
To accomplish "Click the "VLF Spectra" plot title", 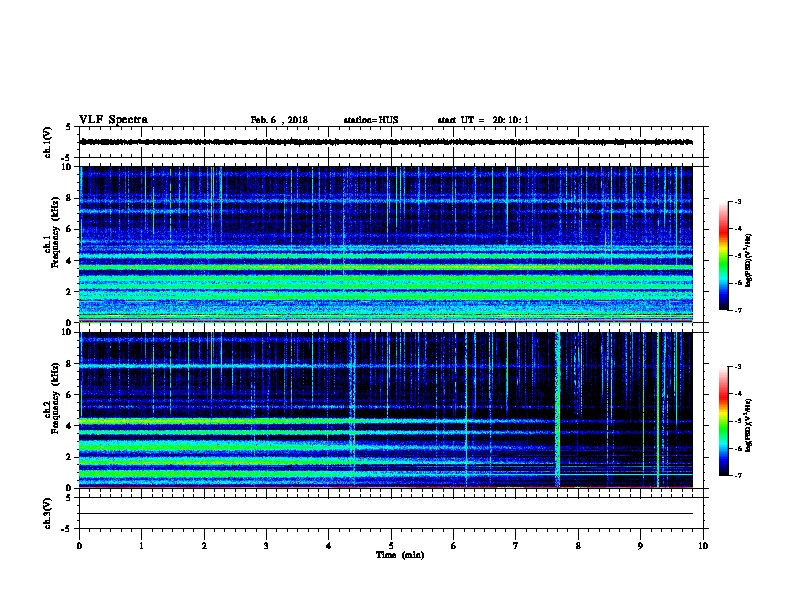I will (x=113, y=120).
